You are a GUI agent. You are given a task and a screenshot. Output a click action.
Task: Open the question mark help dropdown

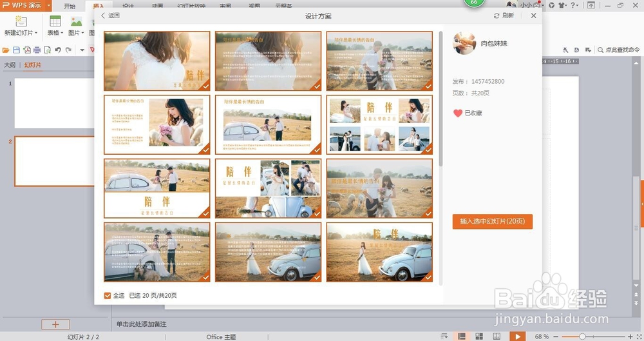click(574, 5)
